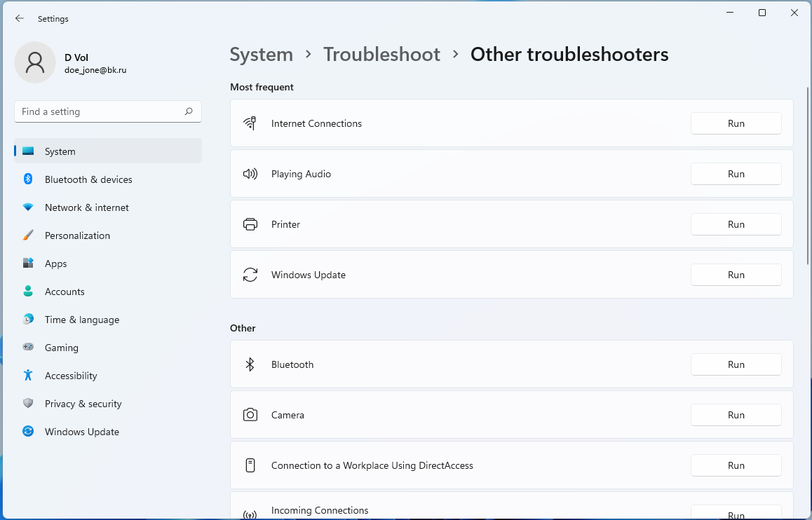This screenshot has width=812, height=520.
Task: Click the Printer icon in troubleshooters list
Action: click(x=250, y=224)
